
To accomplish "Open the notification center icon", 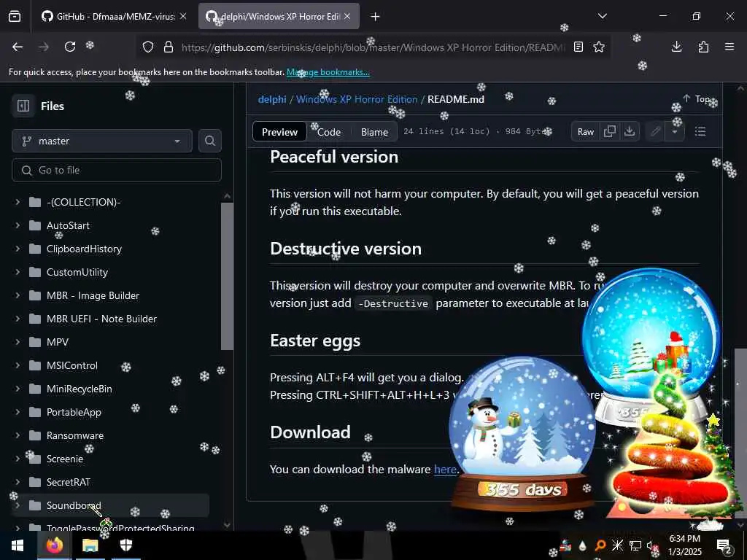I will click(724, 545).
